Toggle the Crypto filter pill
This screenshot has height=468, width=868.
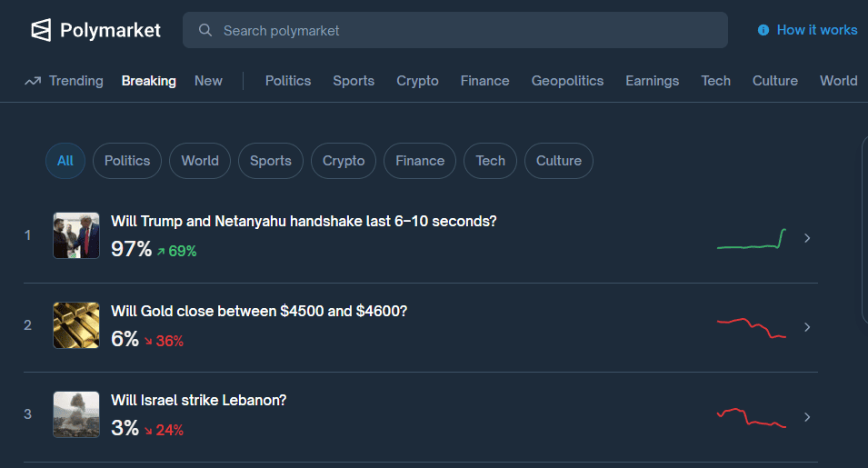pyautogui.click(x=344, y=161)
